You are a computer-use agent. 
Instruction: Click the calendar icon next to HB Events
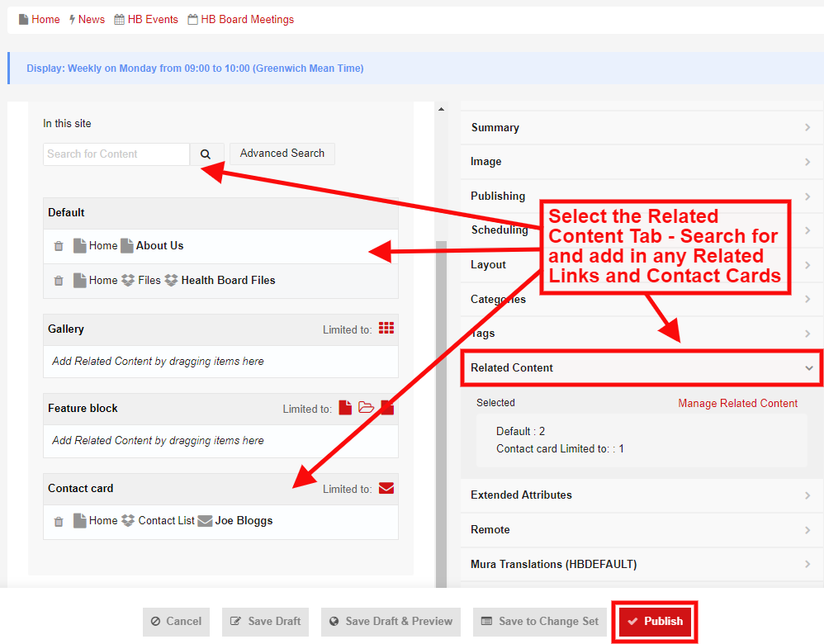(118, 18)
